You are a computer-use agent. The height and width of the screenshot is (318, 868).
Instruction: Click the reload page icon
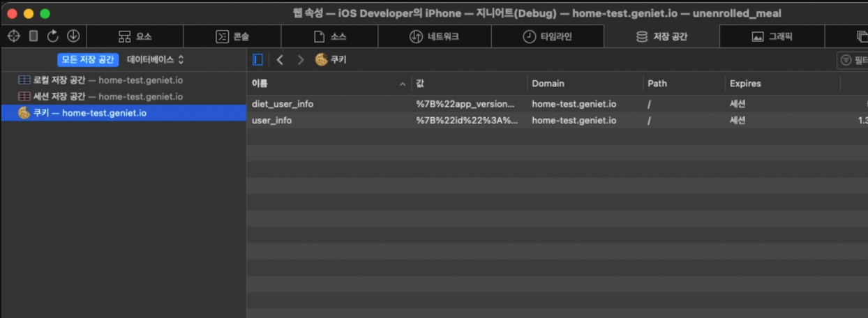click(53, 36)
